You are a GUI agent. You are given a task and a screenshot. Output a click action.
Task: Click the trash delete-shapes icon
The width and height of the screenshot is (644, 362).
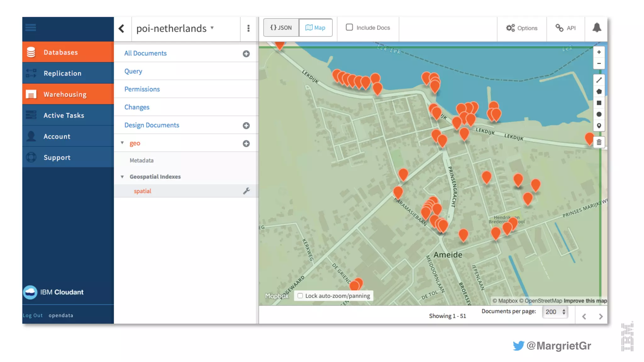point(599,142)
